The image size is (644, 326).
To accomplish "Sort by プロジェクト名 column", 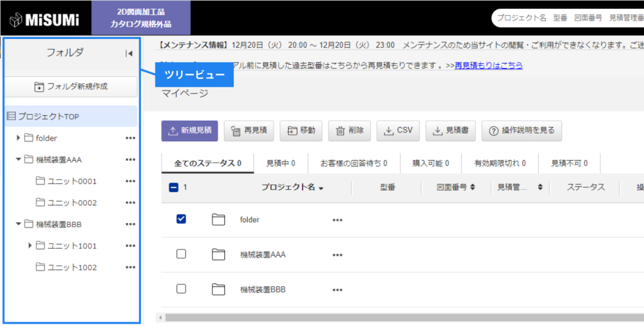I will pyautogui.click(x=292, y=187).
